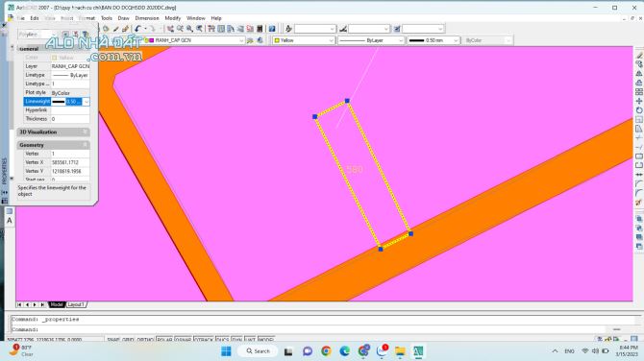Click the Layer row in Properties palette

(x=57, y=66)
